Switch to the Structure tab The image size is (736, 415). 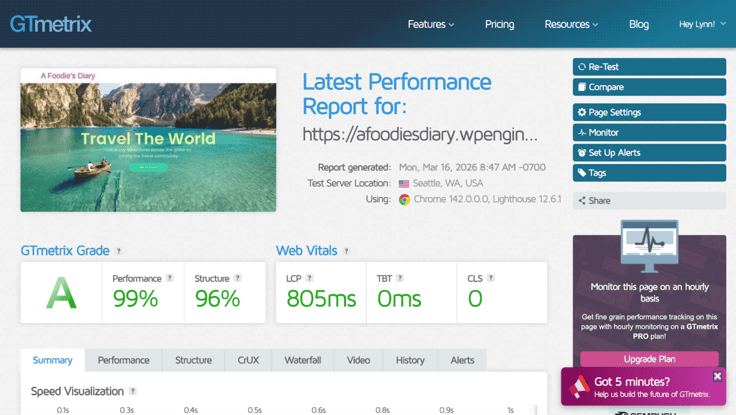point(193,360)
